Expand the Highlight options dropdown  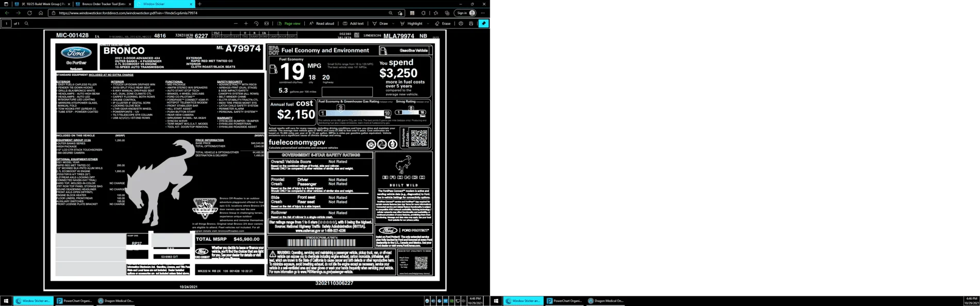pyautogui.click(x=428, y=24)
